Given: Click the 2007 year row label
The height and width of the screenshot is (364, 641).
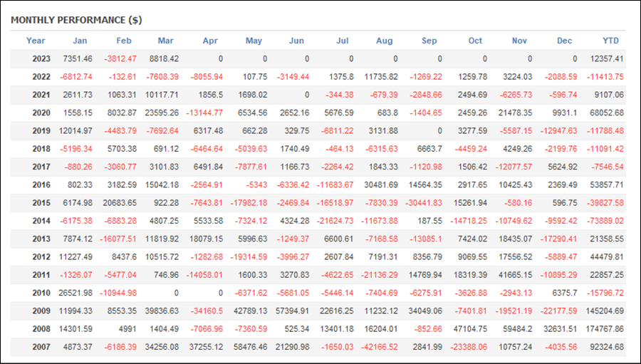Looking at the screenshot, I should coord(41,347).
